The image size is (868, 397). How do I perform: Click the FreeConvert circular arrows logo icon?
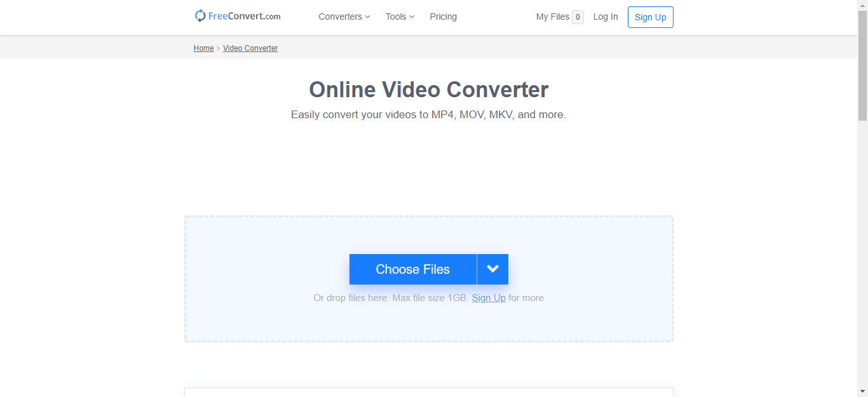[200, 17]
